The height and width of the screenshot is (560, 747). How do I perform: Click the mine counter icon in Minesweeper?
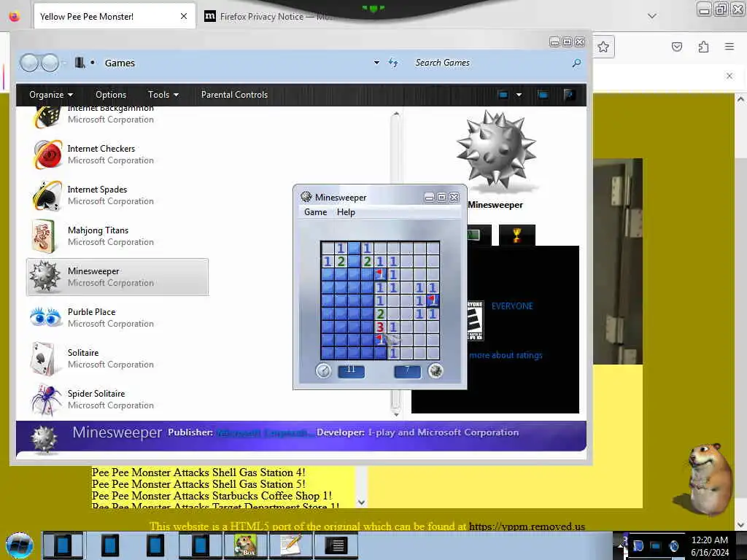[x=436, y=370]
